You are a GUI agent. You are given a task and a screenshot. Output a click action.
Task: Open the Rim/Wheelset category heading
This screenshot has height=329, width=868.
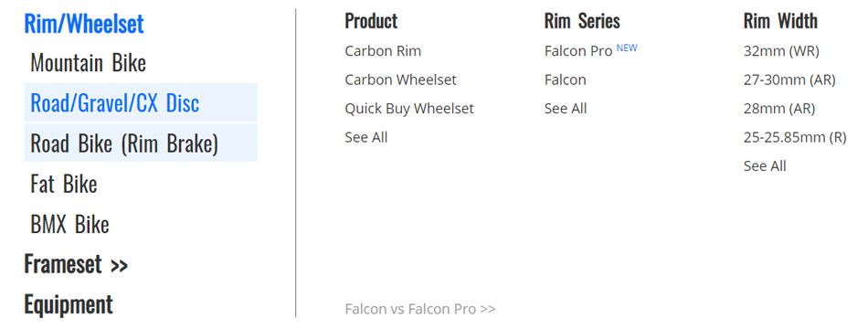tap(84, 24)
